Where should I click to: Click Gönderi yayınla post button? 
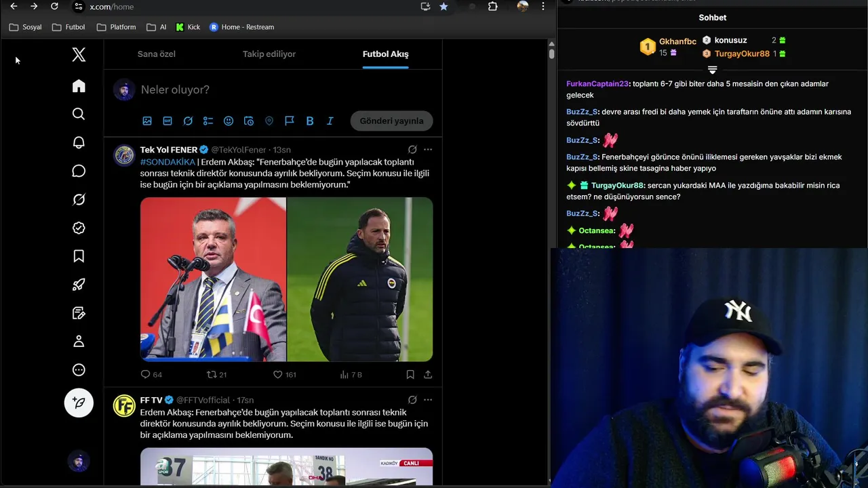[391, 121]
